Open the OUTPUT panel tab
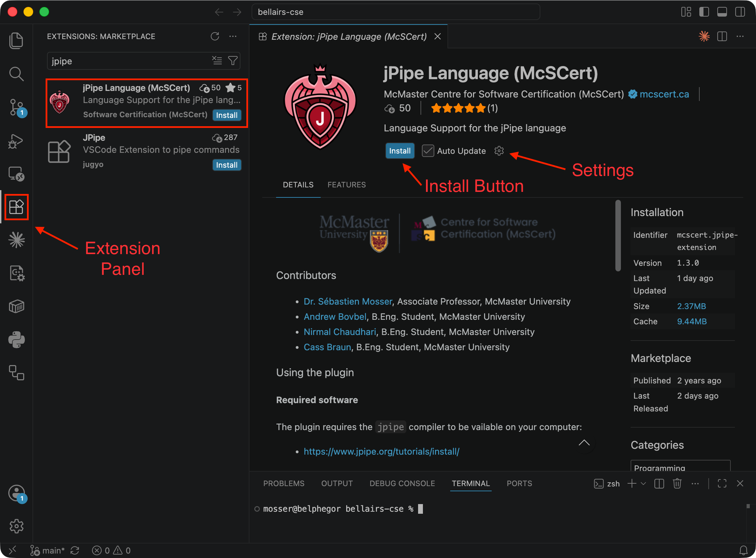756x558 pixels. (337, 483)
